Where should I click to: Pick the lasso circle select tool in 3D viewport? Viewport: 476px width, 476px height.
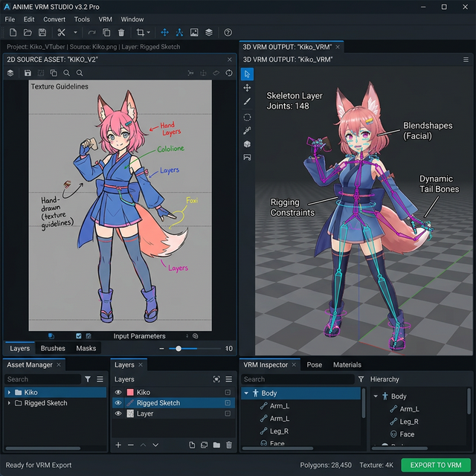247,118
